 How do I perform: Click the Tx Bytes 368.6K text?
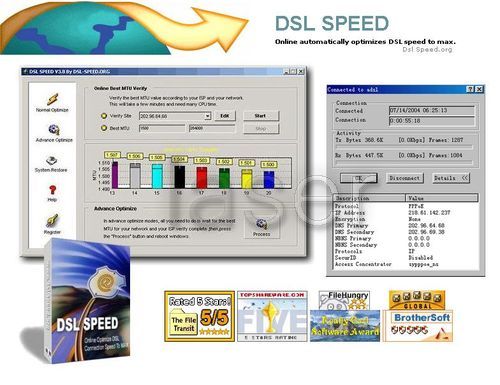pos(359,140)
